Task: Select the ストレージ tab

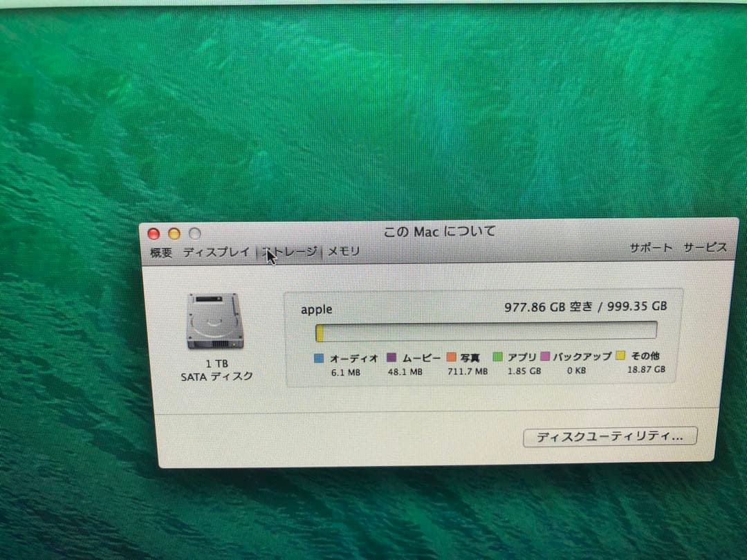Action: (290, 252)
